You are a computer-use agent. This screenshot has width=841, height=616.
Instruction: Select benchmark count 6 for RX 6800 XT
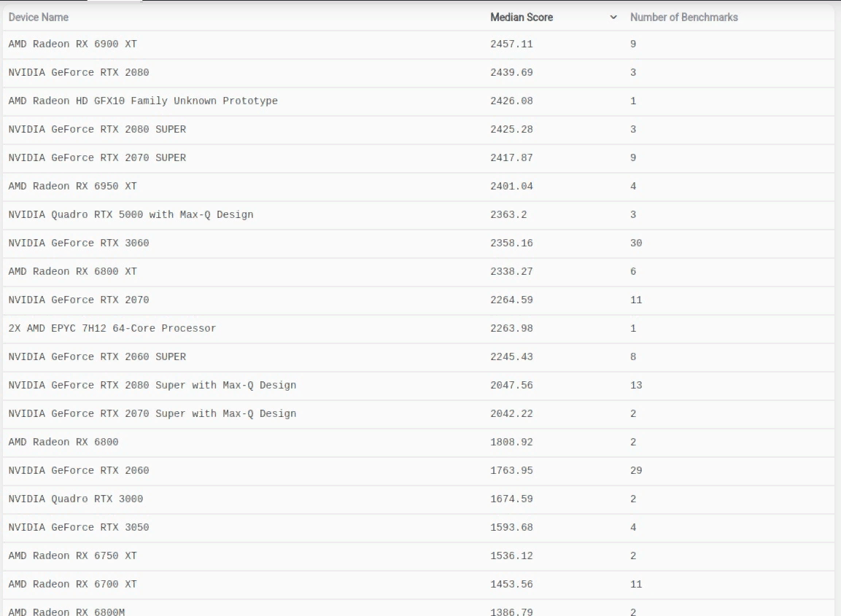coord(633,271)
